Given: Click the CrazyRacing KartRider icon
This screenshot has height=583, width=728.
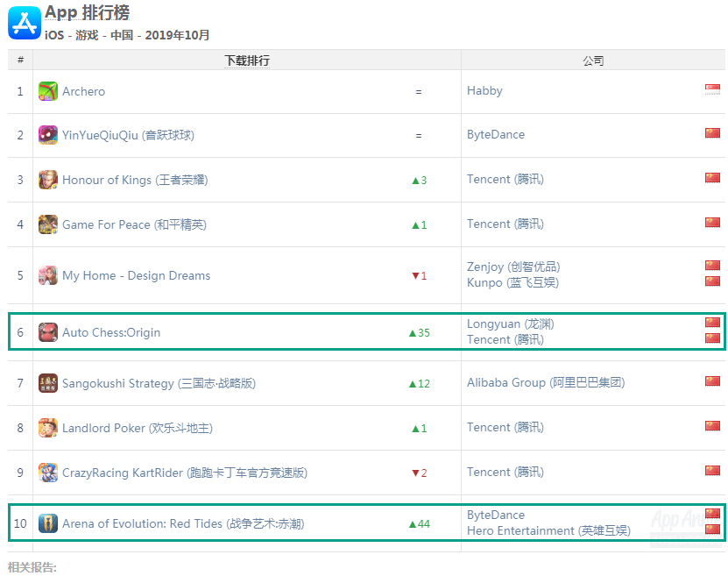Looking at the screenshot, I should tap(48, 473).
